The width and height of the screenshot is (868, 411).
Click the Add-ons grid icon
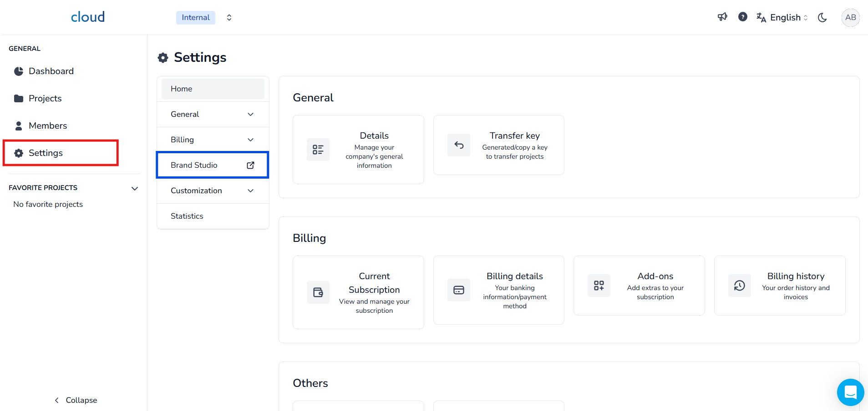(x=599, y=286)
